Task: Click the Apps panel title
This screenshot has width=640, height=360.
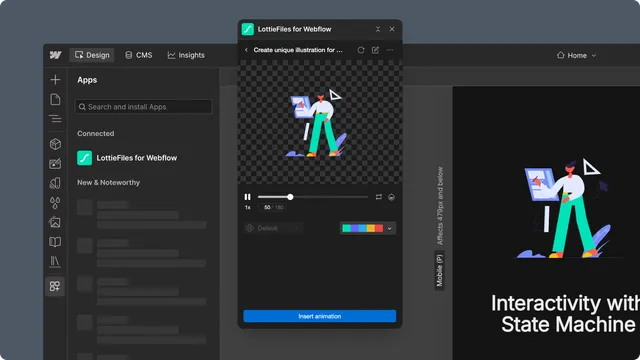Action: [87, 80]
